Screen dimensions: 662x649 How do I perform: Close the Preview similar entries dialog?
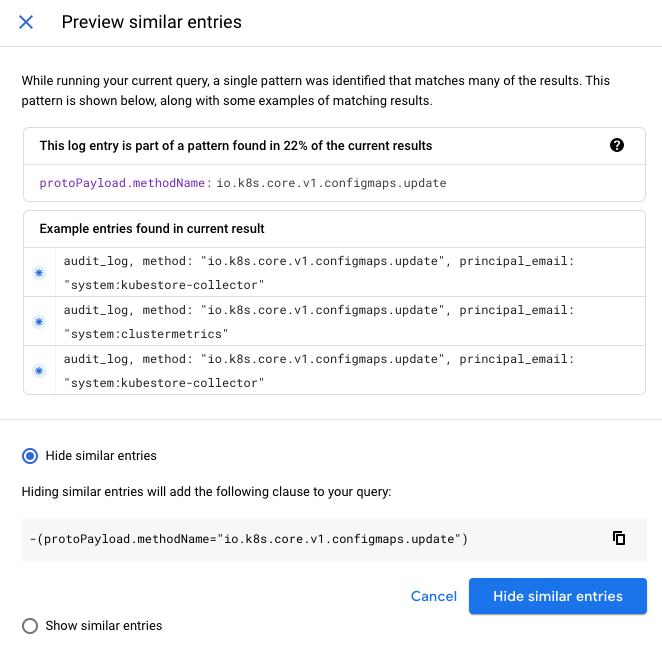[x=26, y=22]
